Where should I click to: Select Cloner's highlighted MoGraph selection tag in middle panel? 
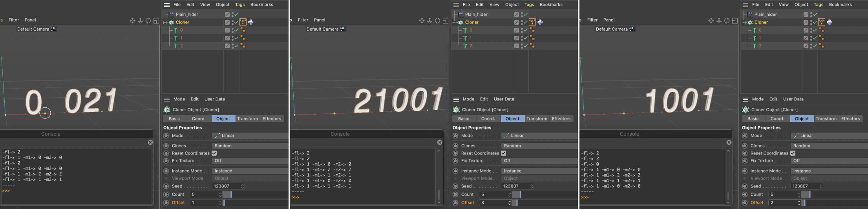[532, 22]
